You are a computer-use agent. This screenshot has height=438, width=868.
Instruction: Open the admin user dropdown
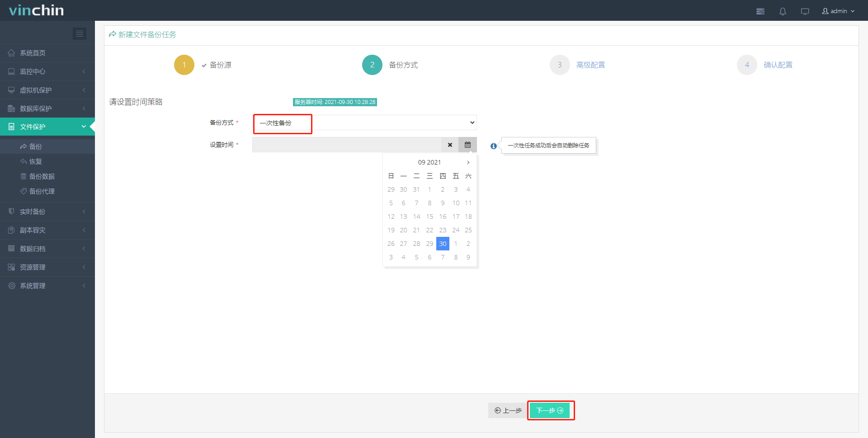838,11
